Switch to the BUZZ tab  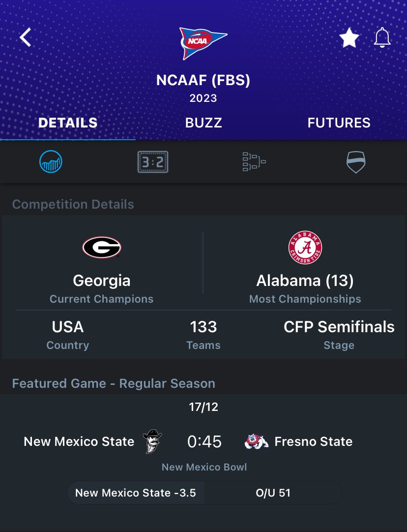click(203, 123)
